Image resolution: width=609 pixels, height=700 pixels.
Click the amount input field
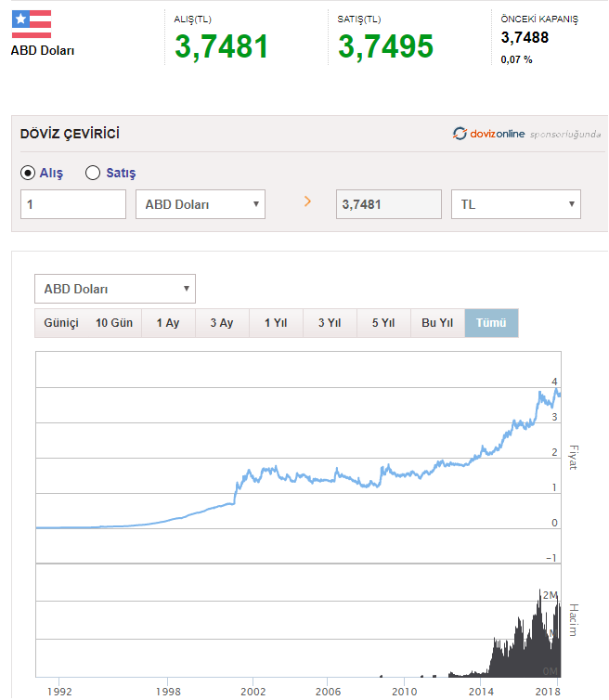pos(73,204)
